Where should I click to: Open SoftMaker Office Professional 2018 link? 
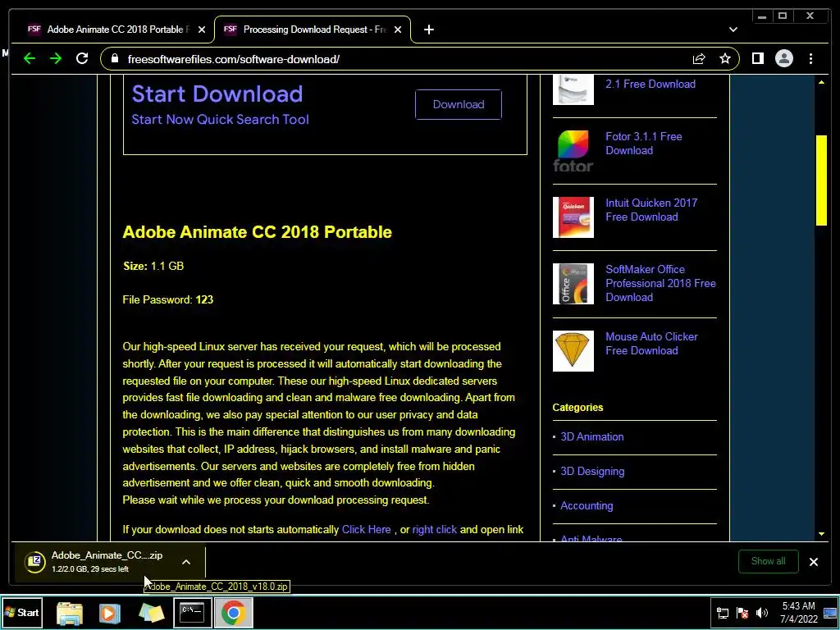pos(660,283)
